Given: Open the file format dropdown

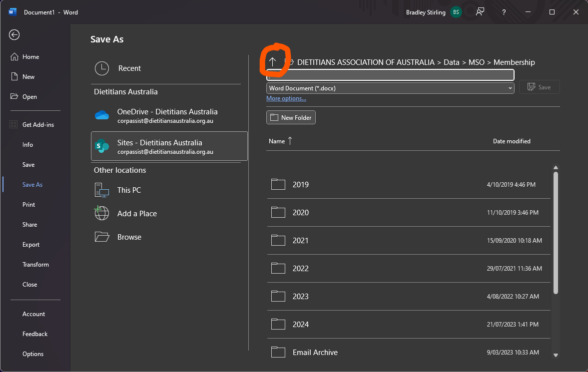Looking at the screenshot, I should (510, 88).
